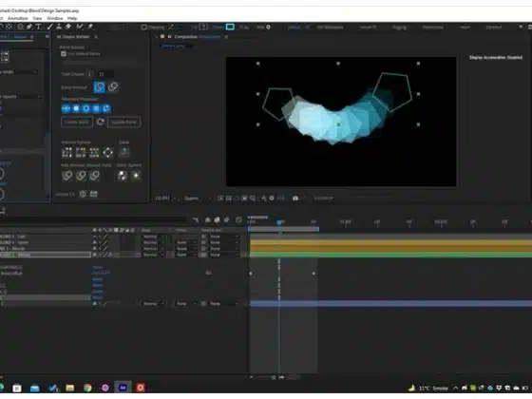
Task: Switch to the Composition viewer tab
Action: click(x=198, y=37)
